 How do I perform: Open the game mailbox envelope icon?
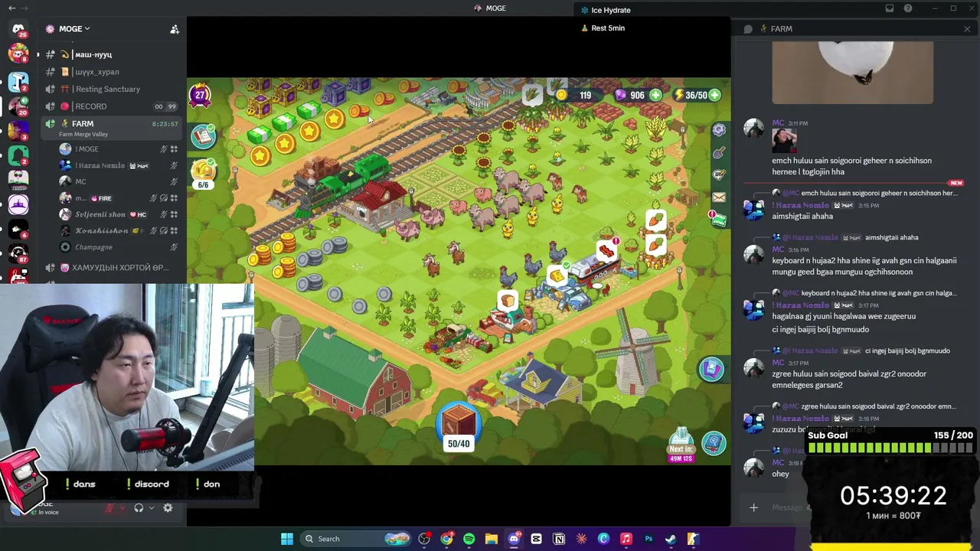tap(719, 197)
